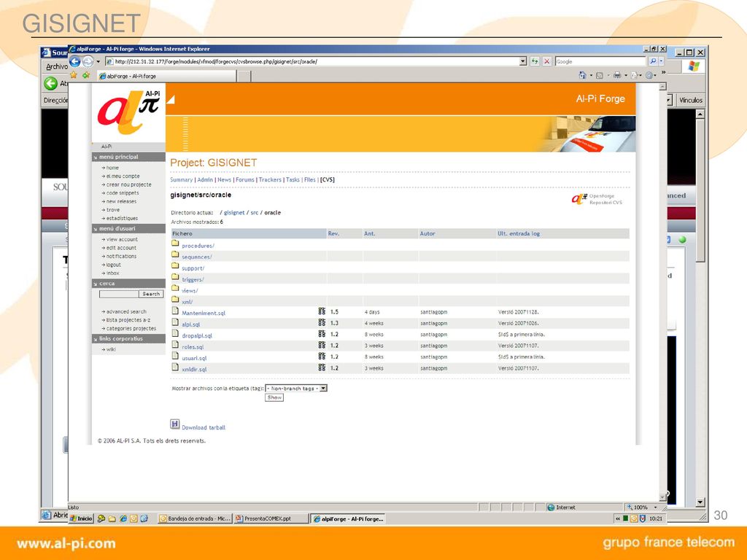This screenshot has width=747, height=560.
Task: Click the green Refresh page icon
Action: (535, 61)
